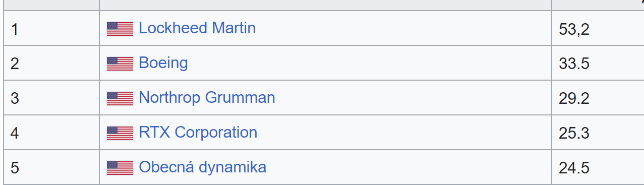Click the 53,2 value cell

[x=598, y=28]
